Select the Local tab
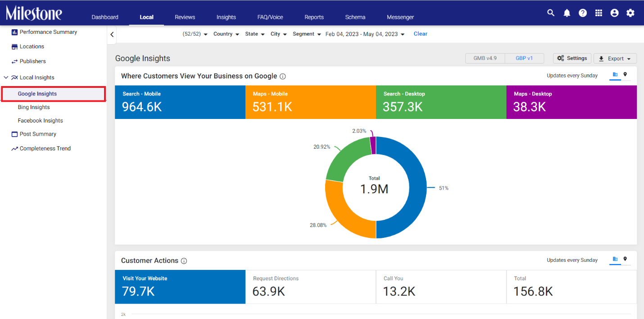The image size is (644, 319). pyautogui.click(x=146, y=17)
